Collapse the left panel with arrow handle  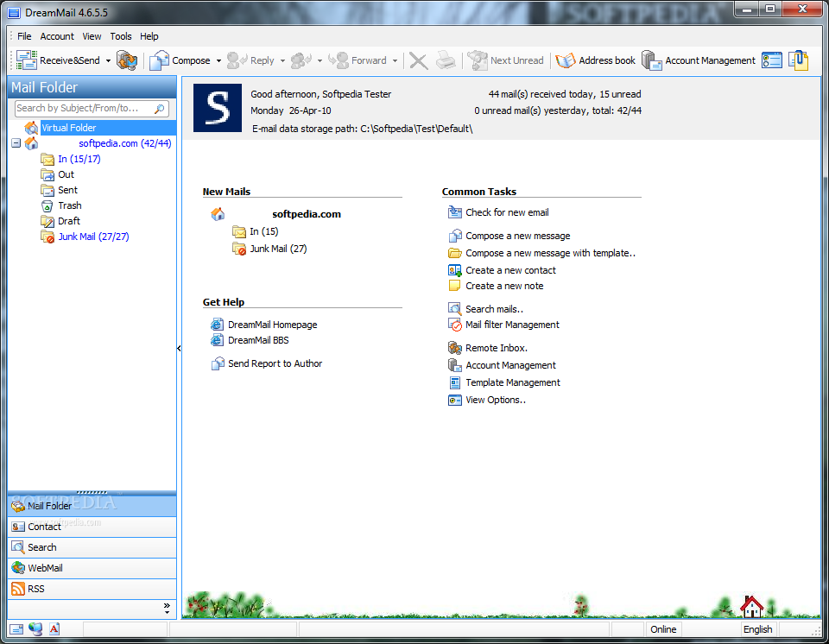(x=179, y=349)
